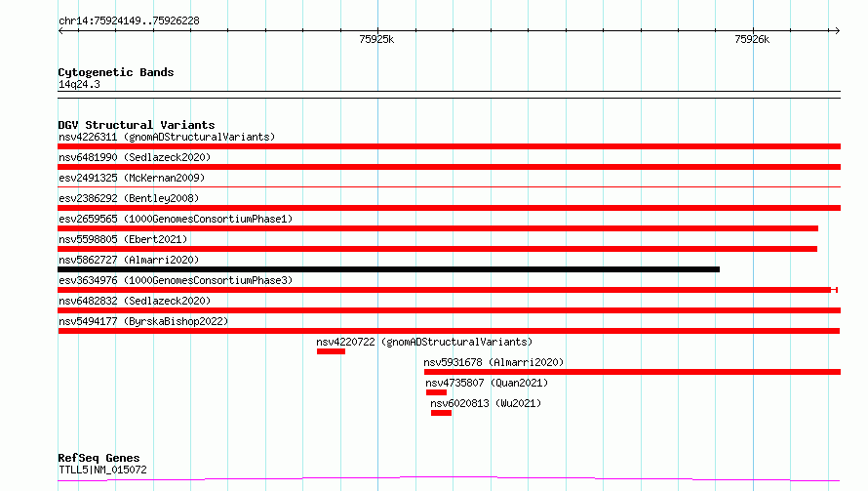Click the RefSeq Genes track heading
Screen dimensions: 868x491
click(99, 458)
